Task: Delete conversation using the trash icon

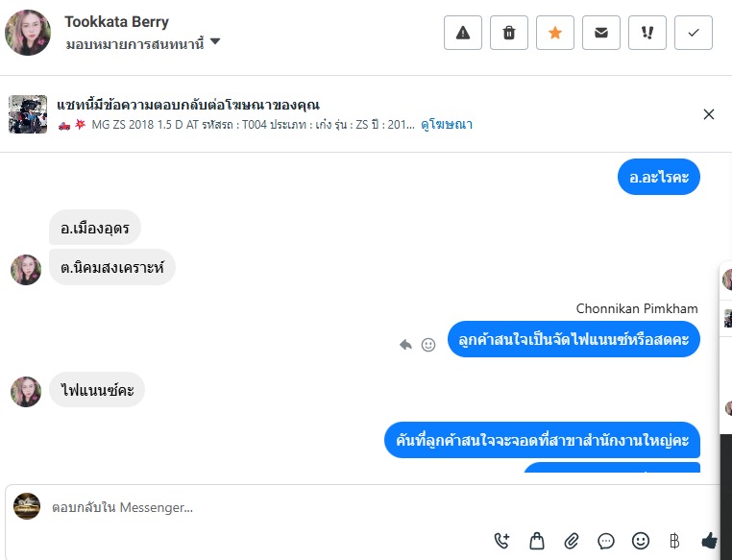Action: point(509,33)
